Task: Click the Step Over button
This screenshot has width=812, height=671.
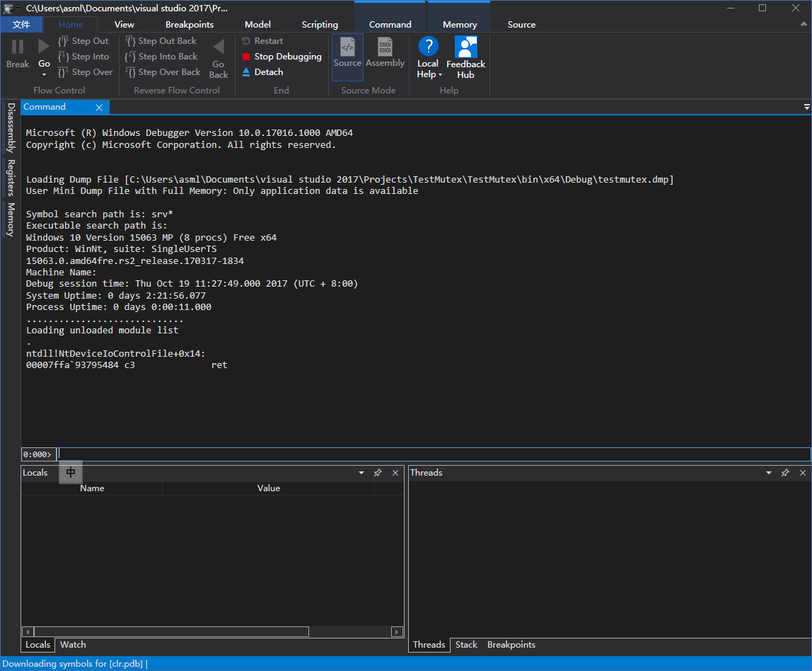Action: tap(86, 72)
